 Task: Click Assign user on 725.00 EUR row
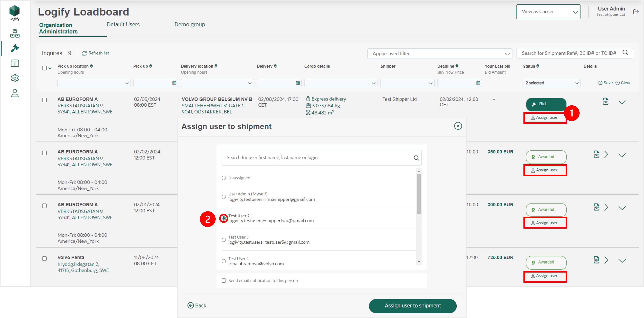544,276
